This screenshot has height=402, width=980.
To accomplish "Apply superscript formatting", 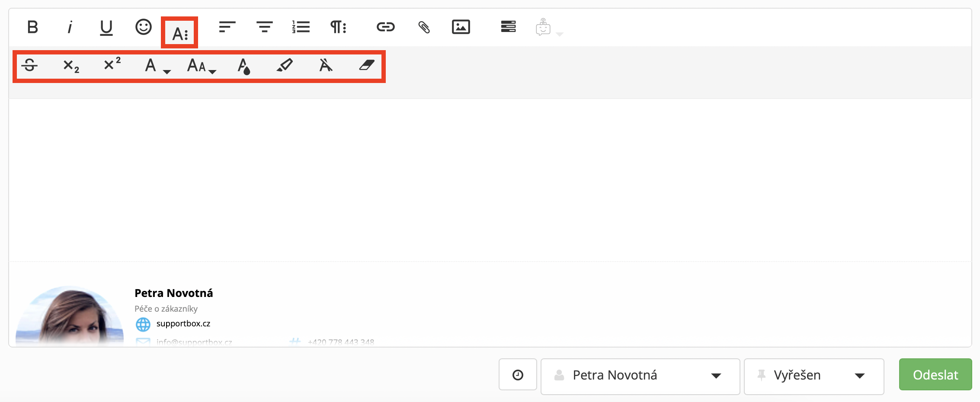I will (112, 64).
